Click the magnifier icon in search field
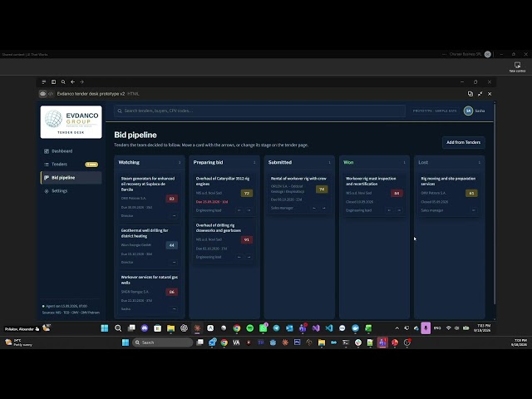The image size is (532, 399). click(120, 111)
